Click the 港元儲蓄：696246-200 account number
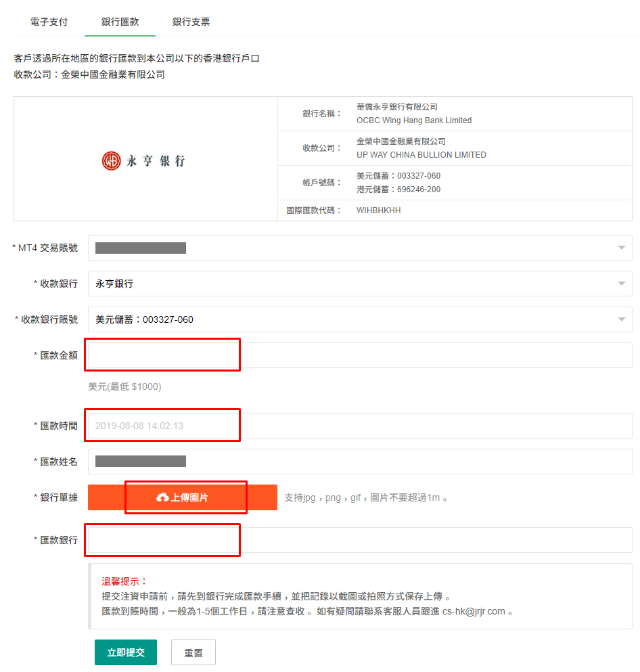 (398, 189)
